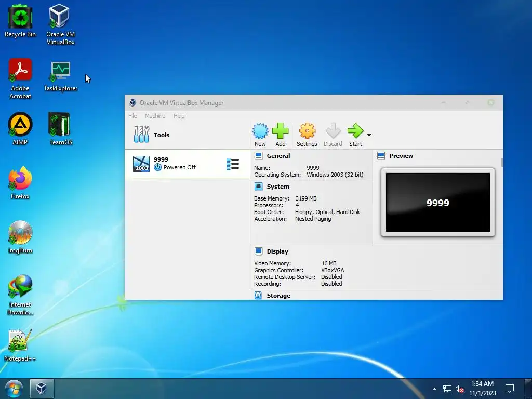Screen dimensions: 532x399
Task: Select the Adobe Acrobat desktop icon
Action: [x=20, y=79]
